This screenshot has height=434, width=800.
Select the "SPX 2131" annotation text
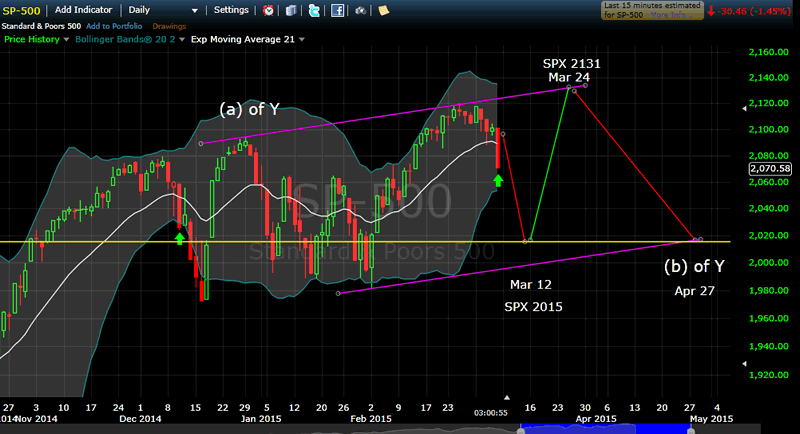pos(571,64)
